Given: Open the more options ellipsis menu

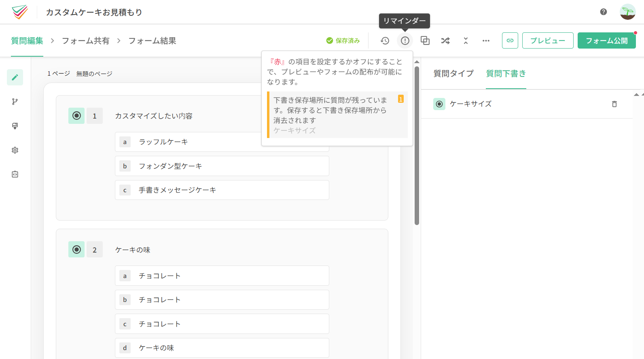Looking at the screenshot, I should [486, 40].
